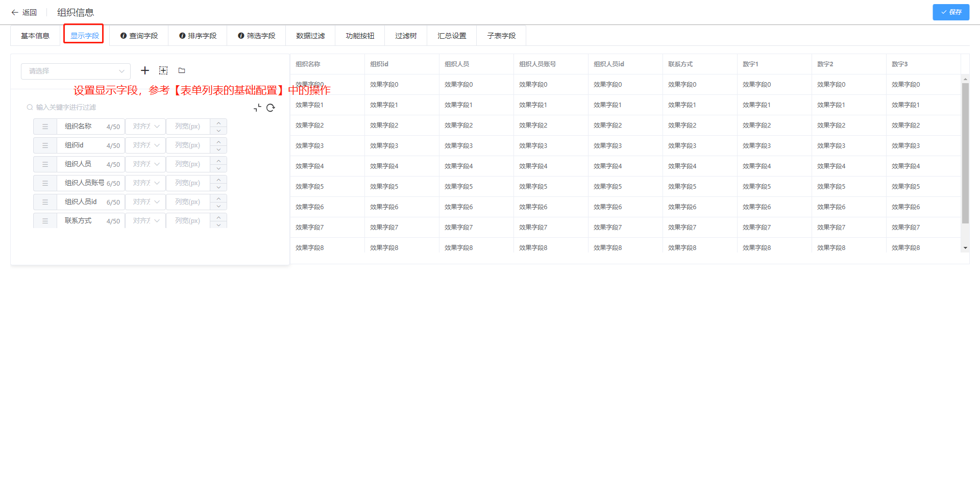
Task: Click the dashed-box select-all fields icon
Action: [163, 70]
